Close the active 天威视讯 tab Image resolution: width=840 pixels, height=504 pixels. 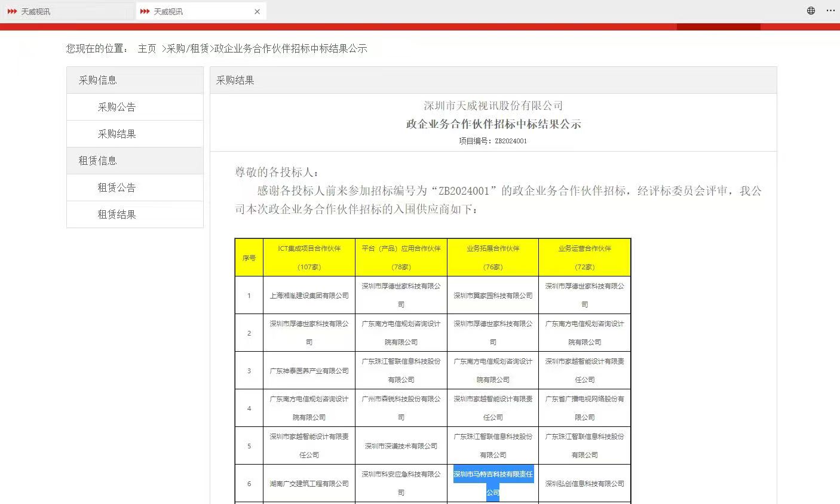(257, 11)
